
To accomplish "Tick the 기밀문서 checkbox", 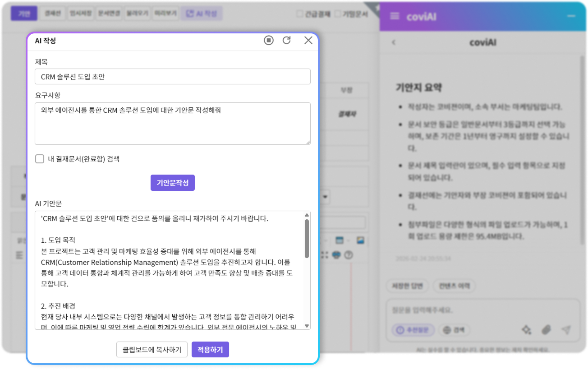I will [337, 14].
